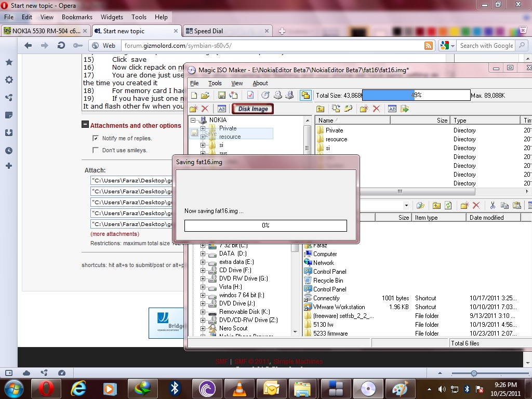
Task: Click the '(more attachments)' link
Action: point(115,234)
